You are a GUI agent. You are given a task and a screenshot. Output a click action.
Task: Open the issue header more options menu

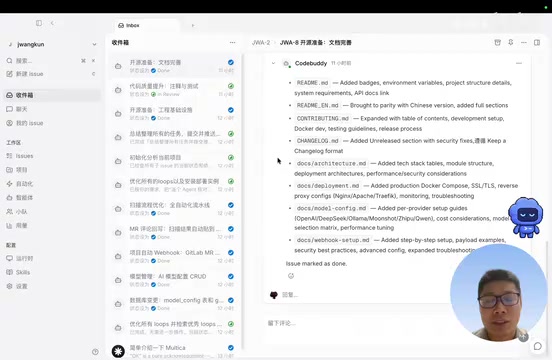click(x=524, y=43)
